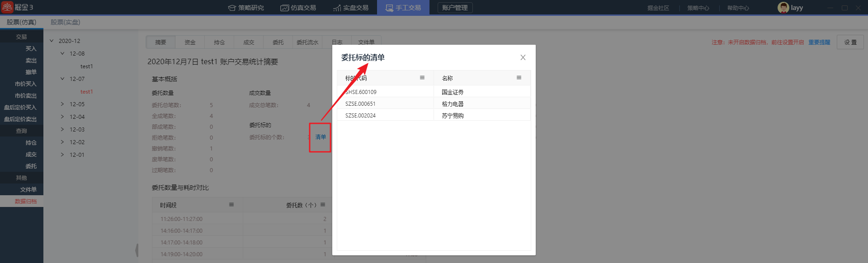Click the 设置 button

(x=850, y=42)
